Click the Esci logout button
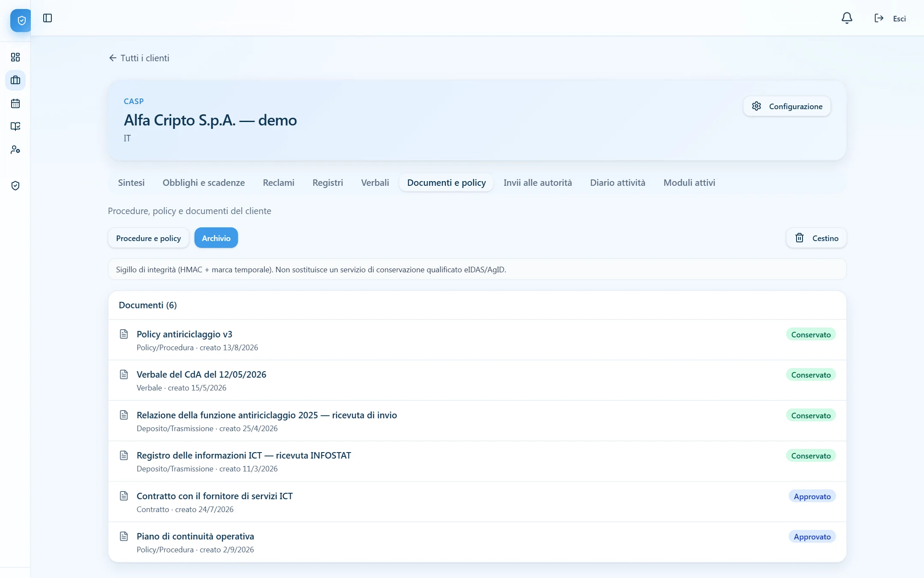The height and width of the screenshot is (578, 924). pos(890,18)
